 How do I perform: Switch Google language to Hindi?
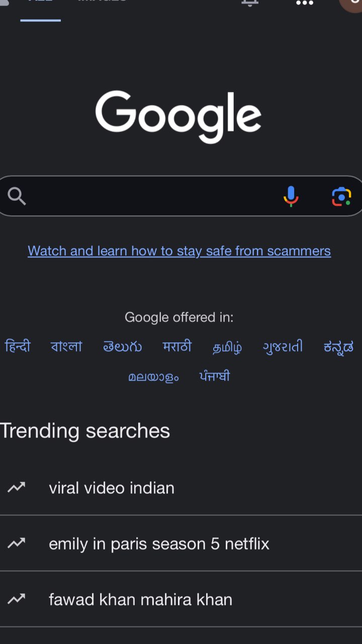pyautogui.click(x=18, y=346)
